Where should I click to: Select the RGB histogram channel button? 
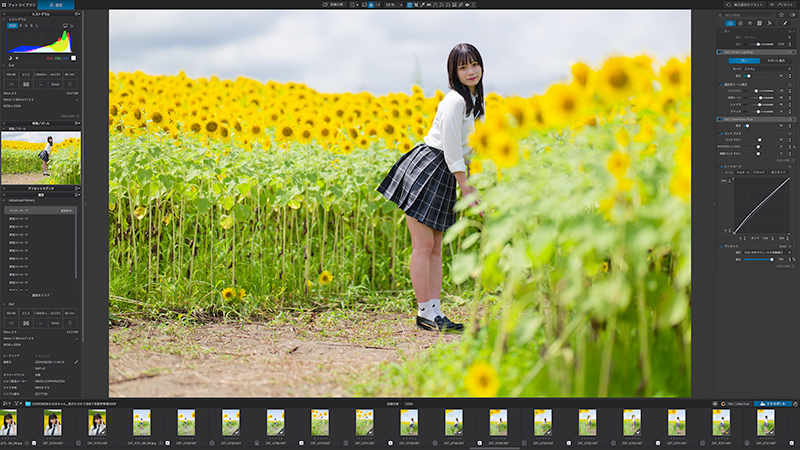(13, 26)
